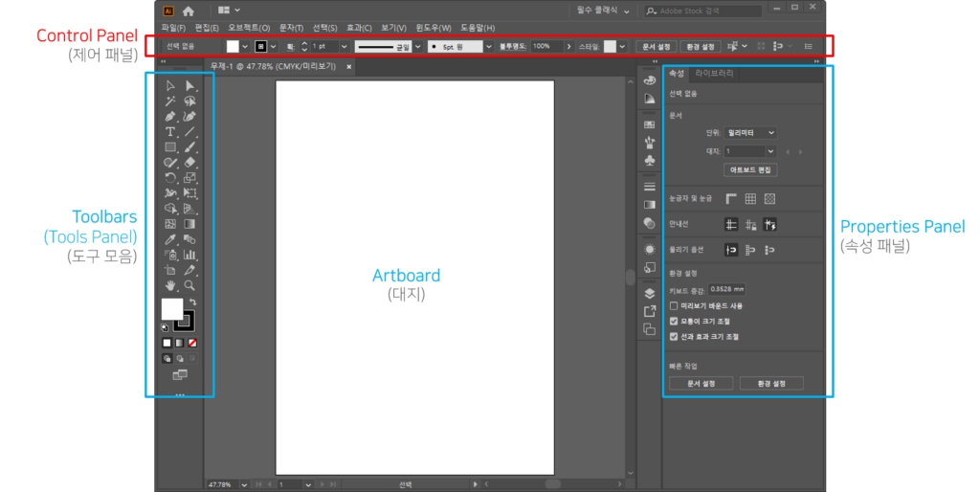Screen dimensions: 980x492
Task: Enable the 미리보기 바운드 사용 checkbox
Action: click(x=675, y=306)
